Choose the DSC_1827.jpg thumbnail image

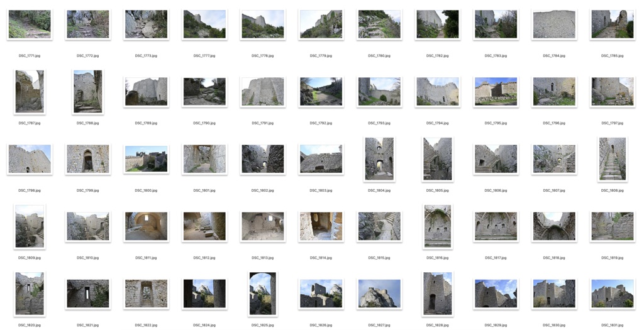click(379, 294)
